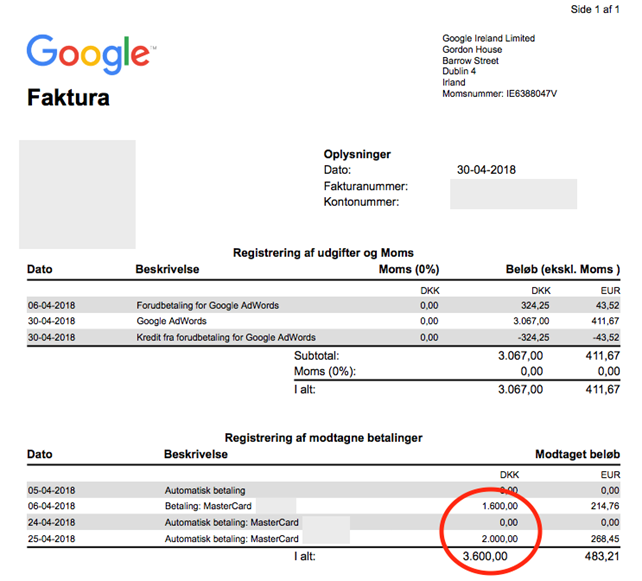The height and width of the screenshot is (581, 642).
Task: Click the "Dato:" label under Oplysninger
Action: (x=337, y=170)
